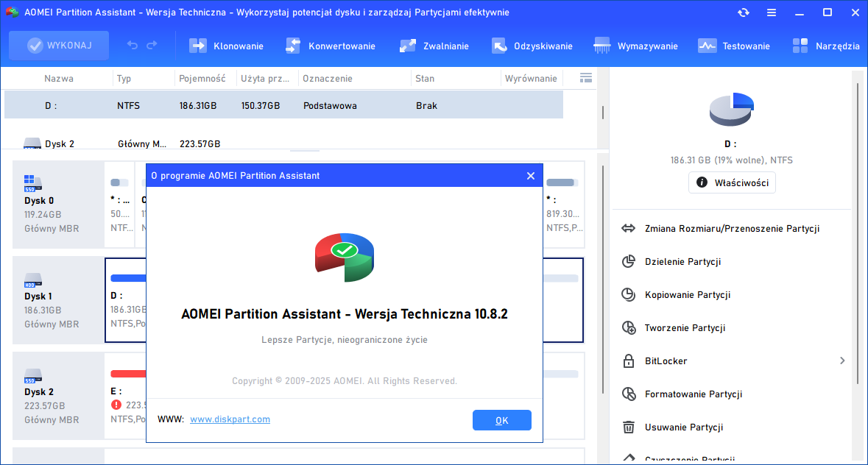Select Dysk 0 in disk map

(x=58, y=205)
